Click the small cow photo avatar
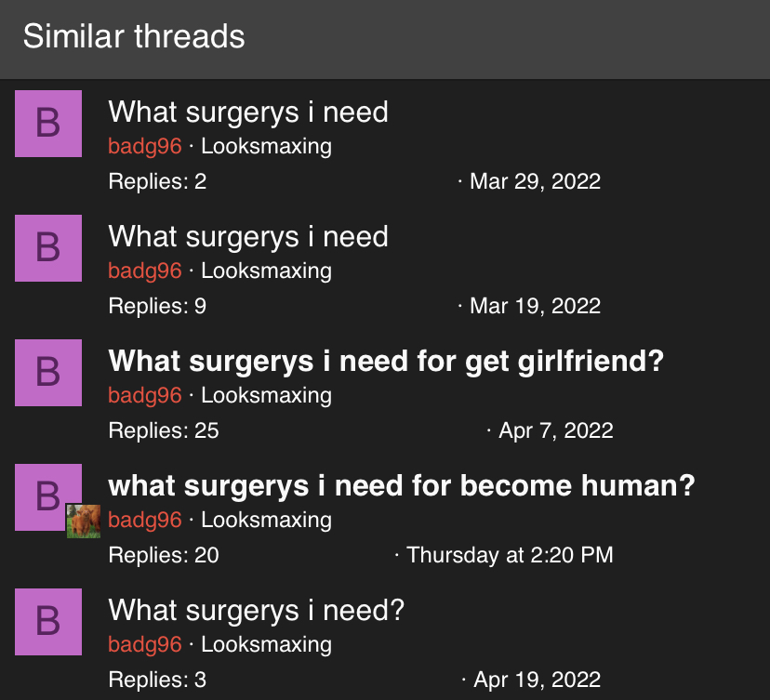 (x=84, y=522)
